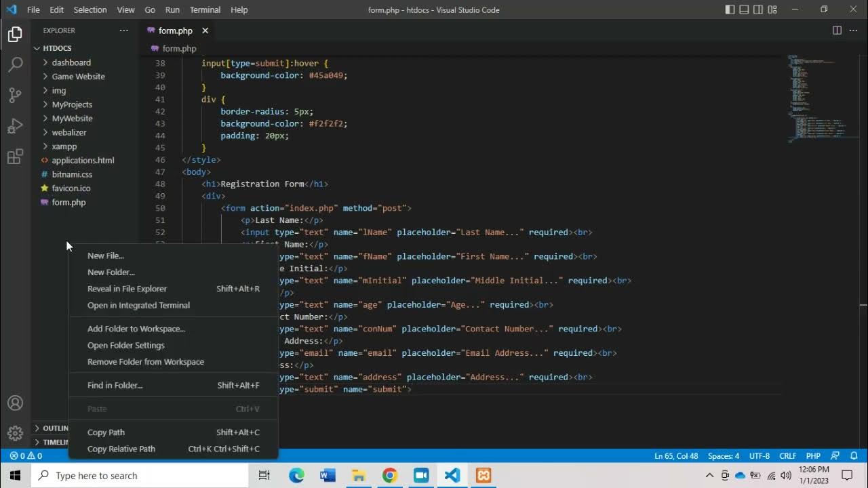
Task: Select Add Folder to Workspace... entry
Action: click(x=173, y=329)
